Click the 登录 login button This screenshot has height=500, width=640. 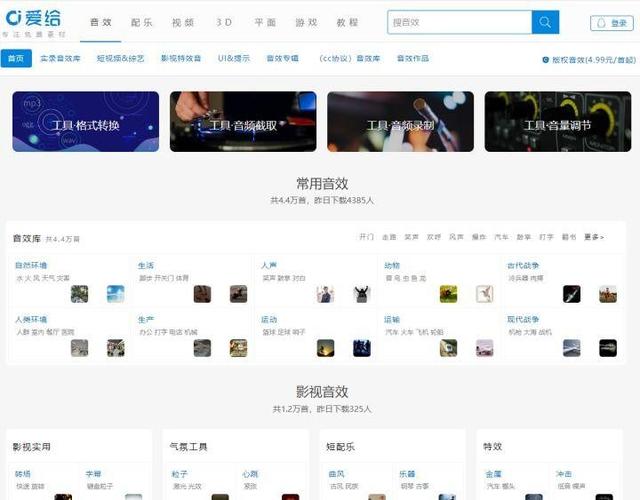click(612, 23)
